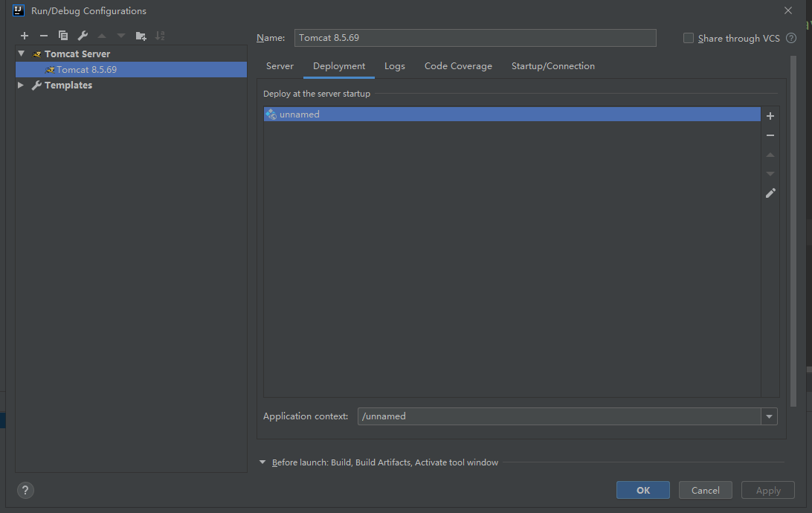This screenshot has width=812, height=513.
Task: Click the 'Before launch' section text
Action: tap(384, 462)
